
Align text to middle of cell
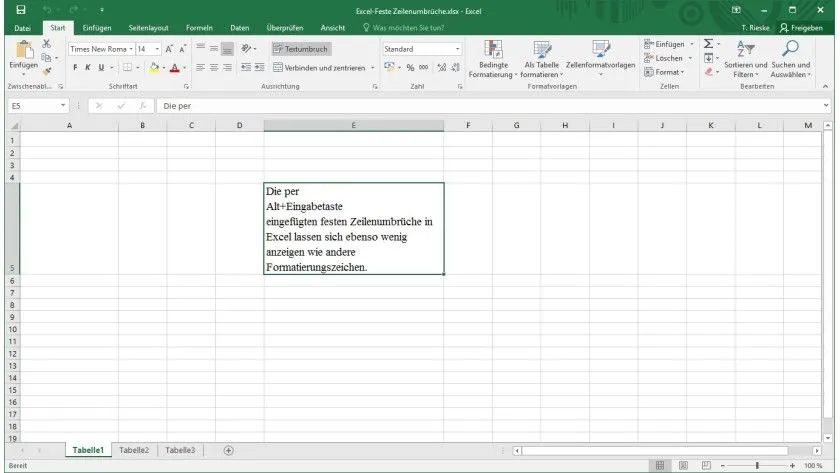click(214, 49)
